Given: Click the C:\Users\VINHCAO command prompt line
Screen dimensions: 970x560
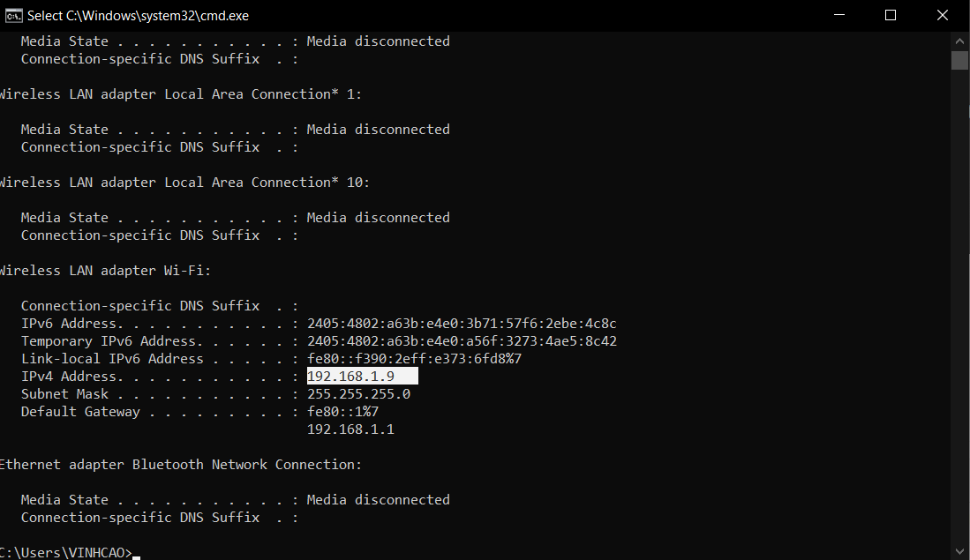Looking at the screenshot, I should point(66,553).
